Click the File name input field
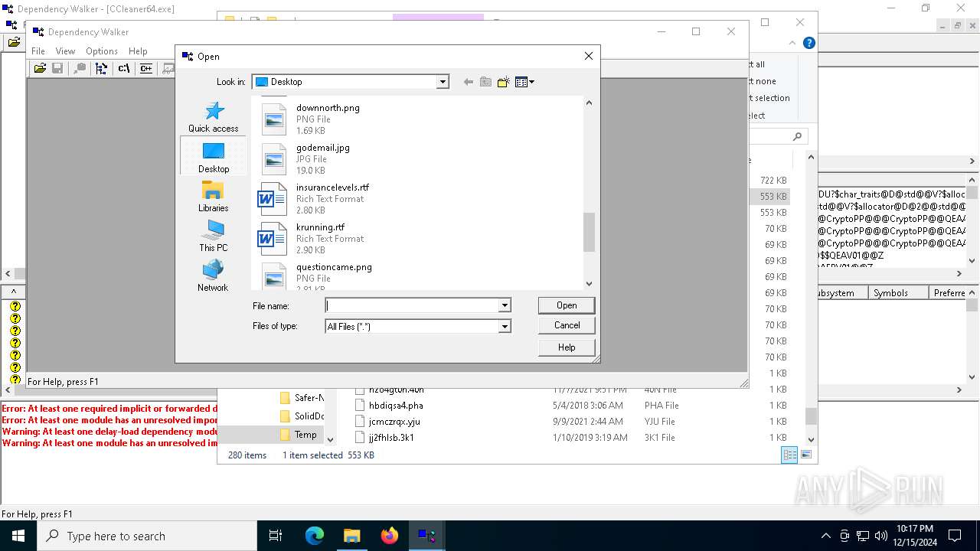980x551 pixels. 411,305
